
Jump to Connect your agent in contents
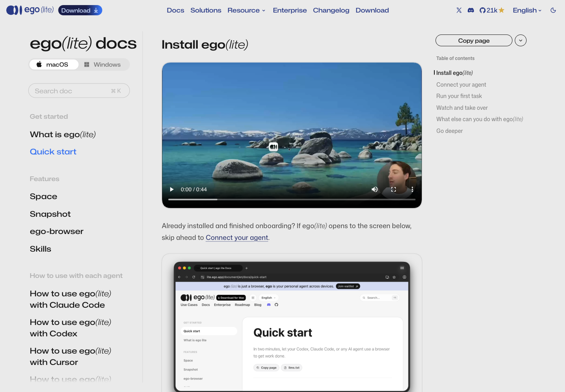coord(461,85)
